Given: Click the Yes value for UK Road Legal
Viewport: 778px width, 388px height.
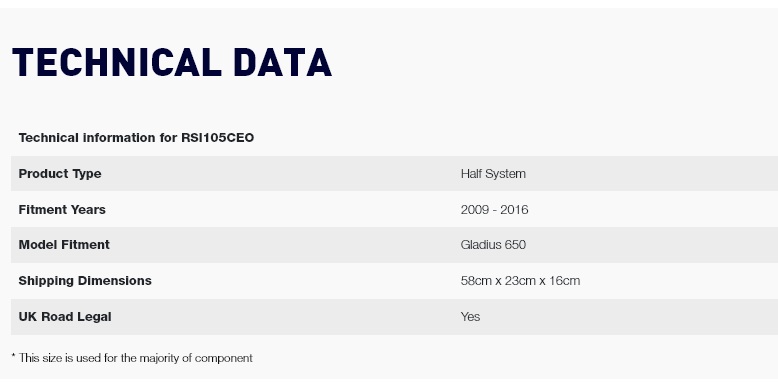Looking at the screenshot, I should (x=470, y=317).
